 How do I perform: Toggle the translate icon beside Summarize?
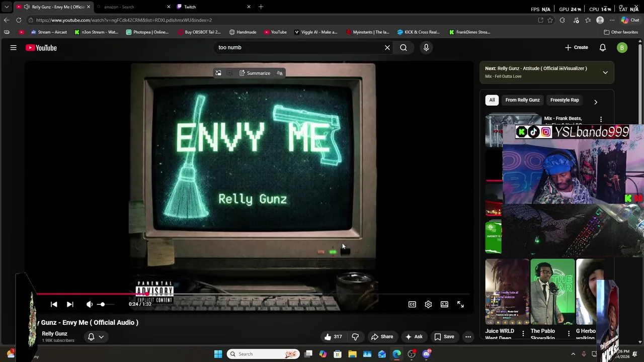click(280, 73)
